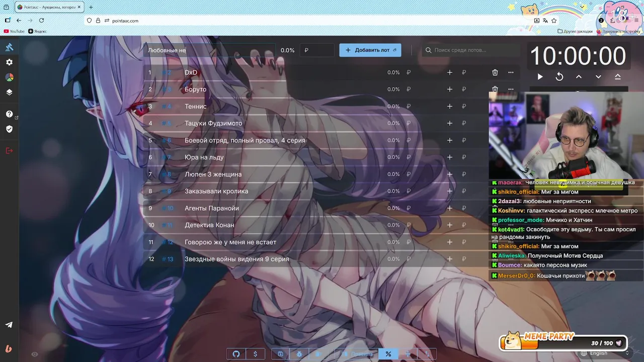This screenshot has height=362, width=644.
Task: Click the bug report icon in bottom toolbar
Action: (299, 354)
